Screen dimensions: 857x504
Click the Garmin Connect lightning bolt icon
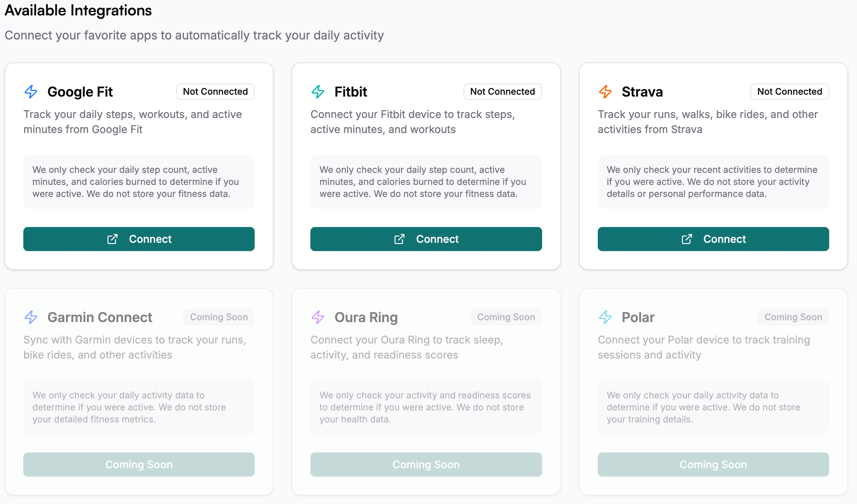coord(31,317)
